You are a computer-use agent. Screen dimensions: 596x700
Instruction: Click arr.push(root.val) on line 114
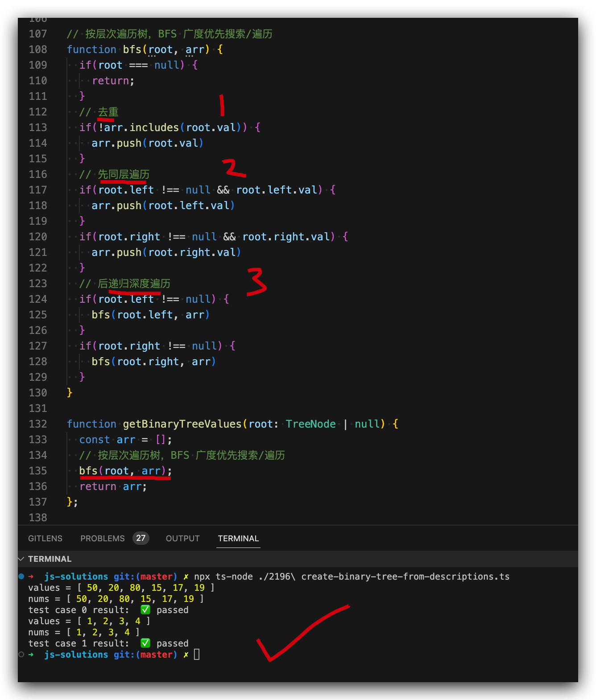click(147, 143)
